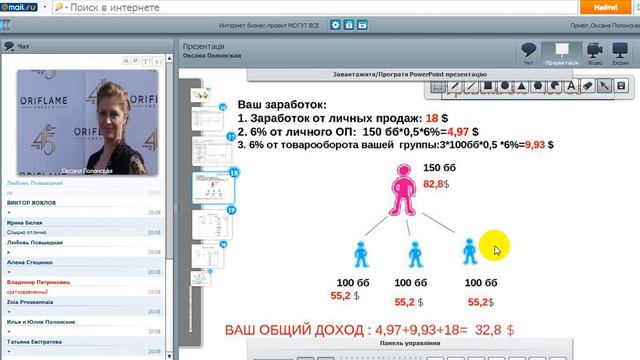
Task: Select the hexagon shape tool
Action: [538, 86]
